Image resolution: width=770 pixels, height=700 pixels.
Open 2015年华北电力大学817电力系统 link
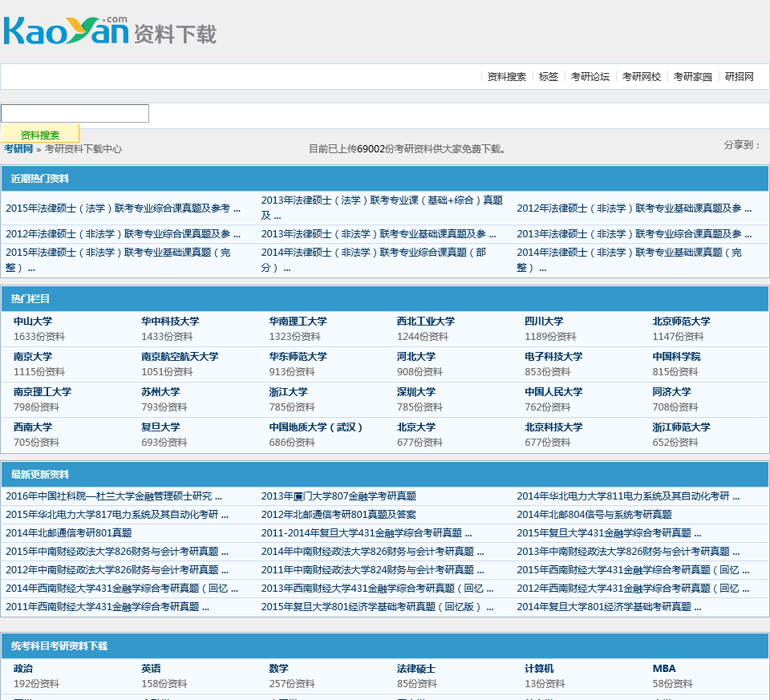[117, 515]
